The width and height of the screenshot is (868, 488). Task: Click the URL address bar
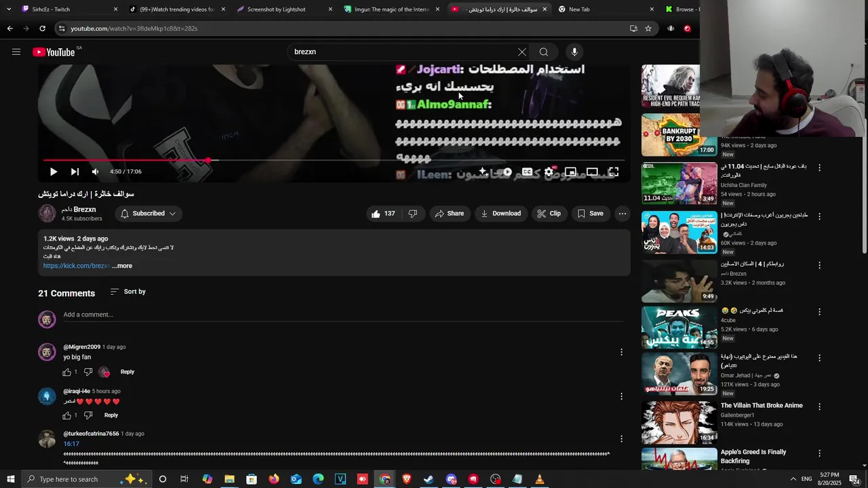[339, 28]
